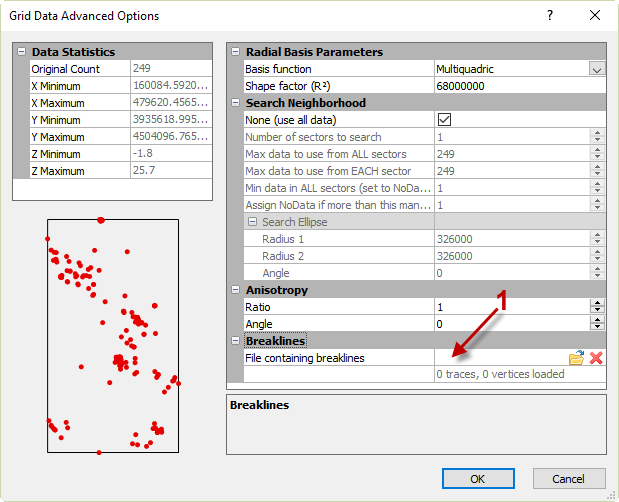Click the Anisotropy Ratio value field
Viewport: 619px width, 502px height.
512,307
